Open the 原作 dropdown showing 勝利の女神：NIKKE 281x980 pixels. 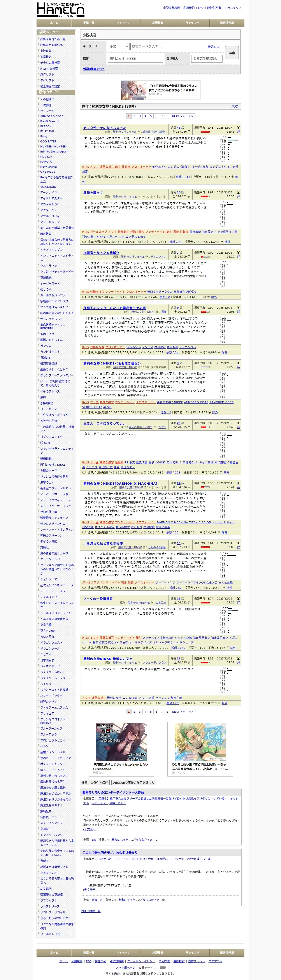point(135,59)
